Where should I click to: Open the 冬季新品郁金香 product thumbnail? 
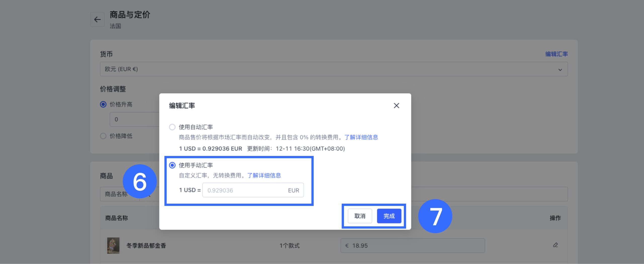pos(113,245)
